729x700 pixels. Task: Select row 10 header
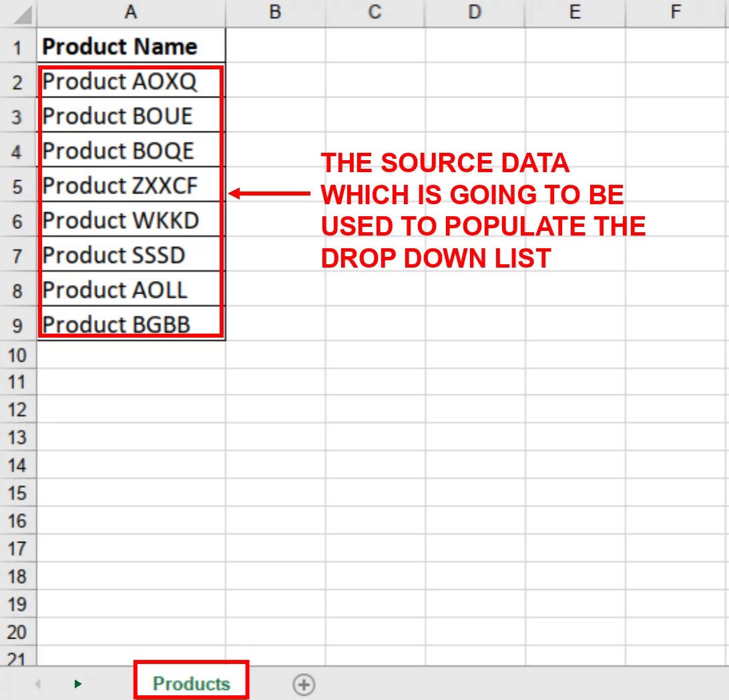click(x=17, y=355)
